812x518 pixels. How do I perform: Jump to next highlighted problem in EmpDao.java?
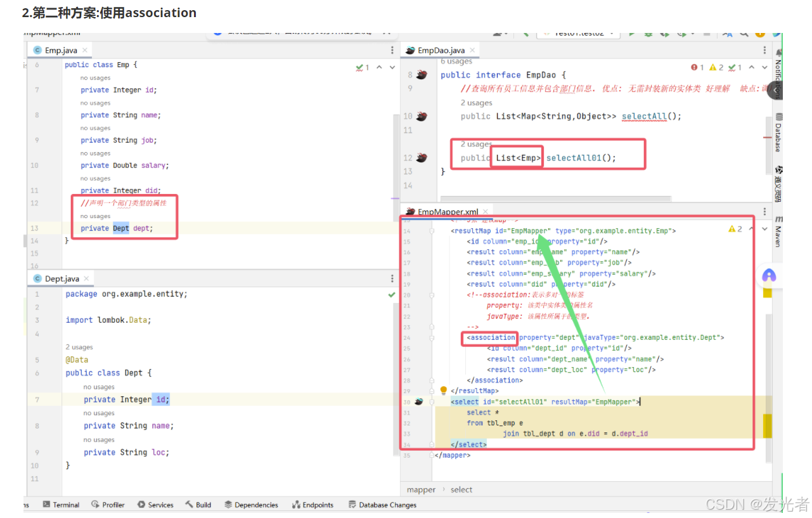(765, 67)
